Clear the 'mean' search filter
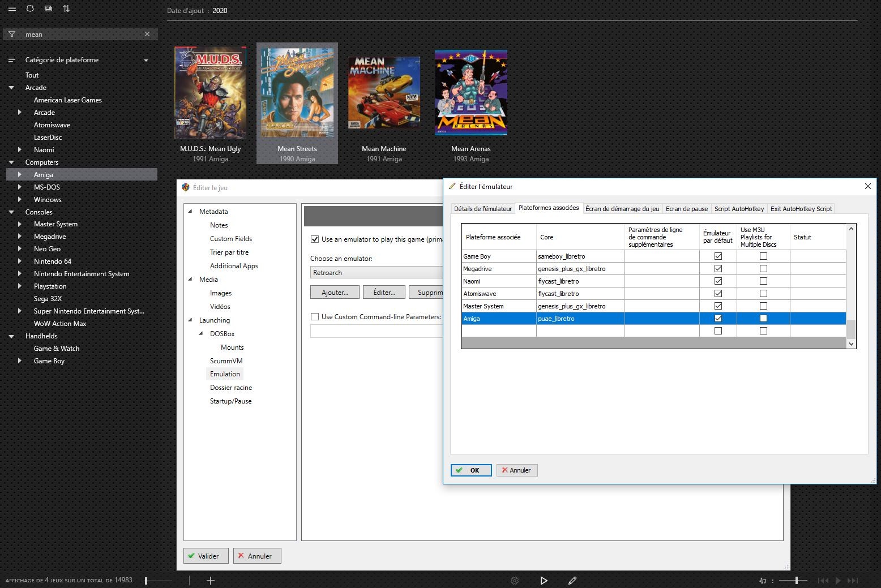This screenshot has height=588, width=881. point(147,35)
